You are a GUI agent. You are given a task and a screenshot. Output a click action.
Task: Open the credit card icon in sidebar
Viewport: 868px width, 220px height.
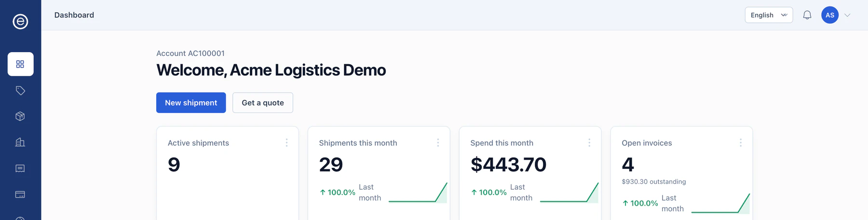tap(20, 194)
